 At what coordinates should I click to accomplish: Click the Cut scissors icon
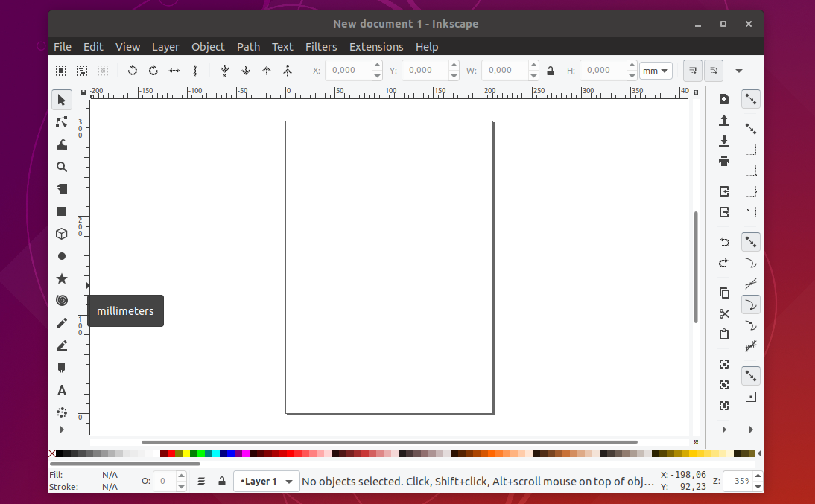[x=724, y=314]
